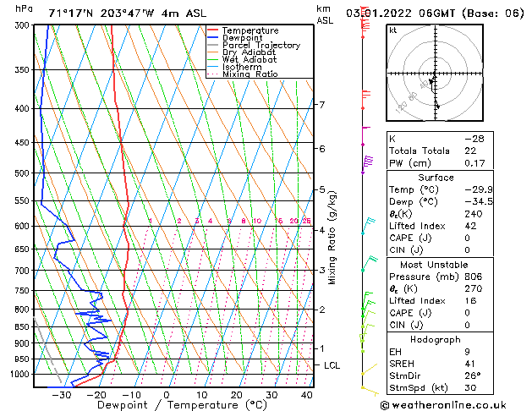Click the Surface Temp value -29.9
This screenshot has width=532, height=411.
point(479,189)
